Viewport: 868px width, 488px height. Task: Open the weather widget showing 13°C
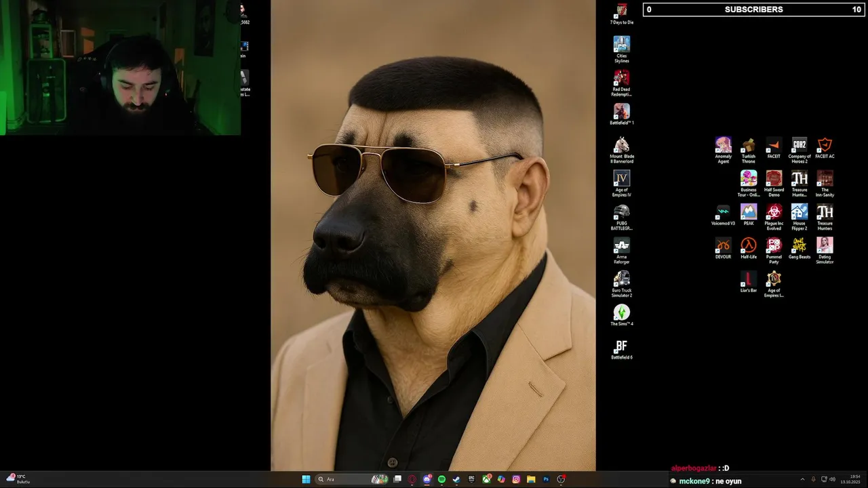(18, 479)
